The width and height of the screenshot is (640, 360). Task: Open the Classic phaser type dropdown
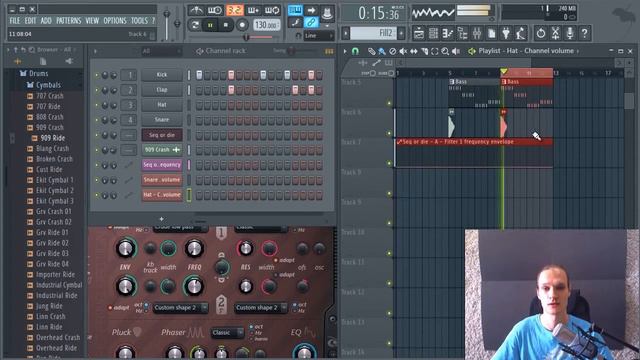point(227,333)
